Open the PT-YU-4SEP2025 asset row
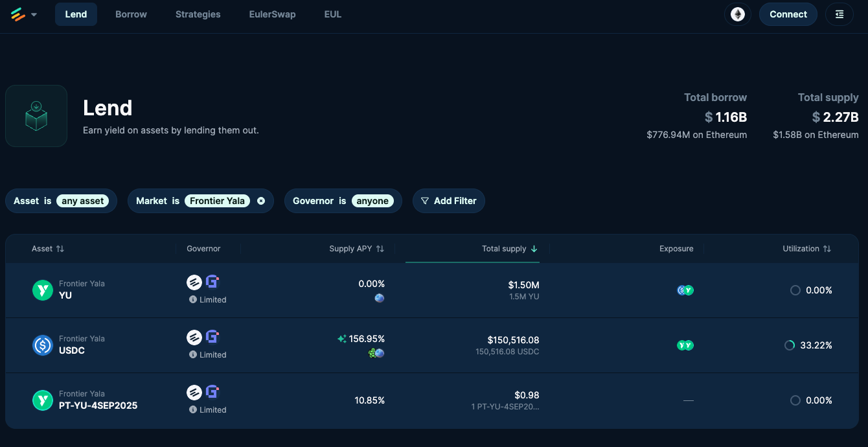868x447 pixels. click(x=432, y=400)
